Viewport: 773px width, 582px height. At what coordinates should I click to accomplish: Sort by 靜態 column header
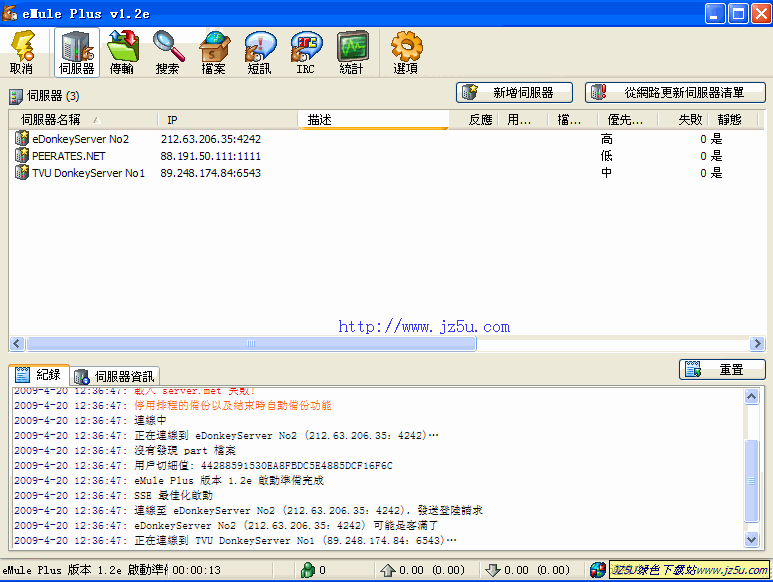[x=735, y=120]
